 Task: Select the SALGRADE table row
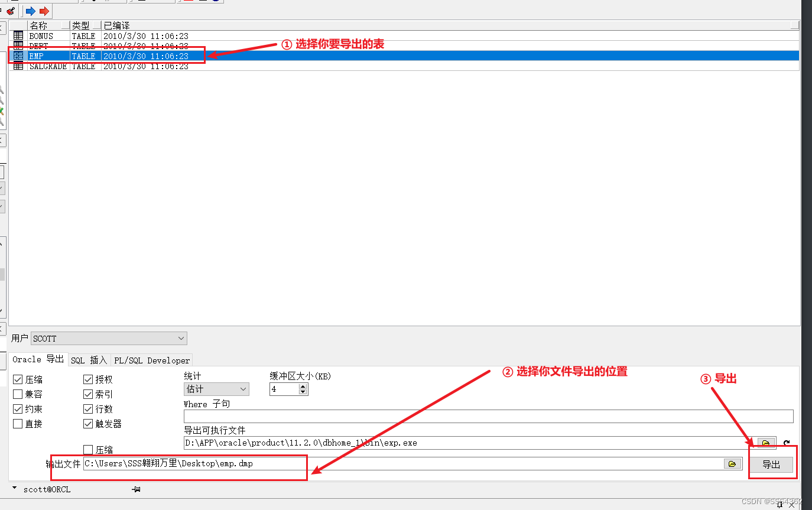coord(404,66)
